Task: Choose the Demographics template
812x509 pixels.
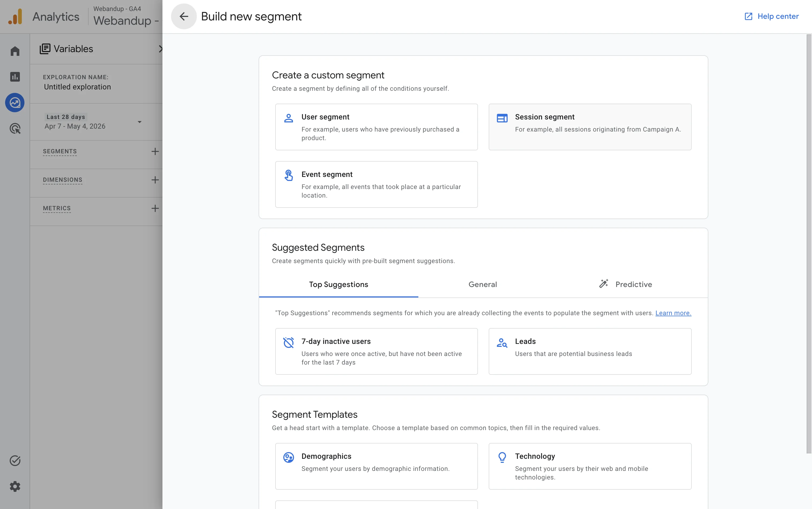Action: (376, 466)
